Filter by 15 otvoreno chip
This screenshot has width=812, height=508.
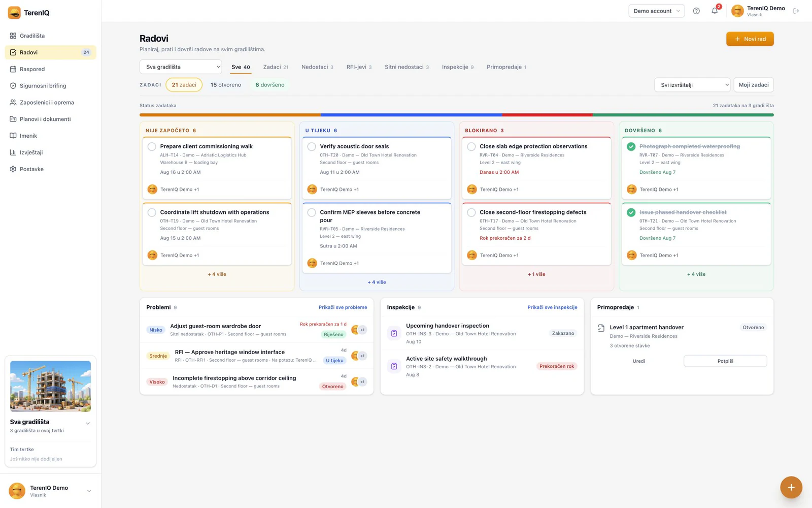point(226,85)
